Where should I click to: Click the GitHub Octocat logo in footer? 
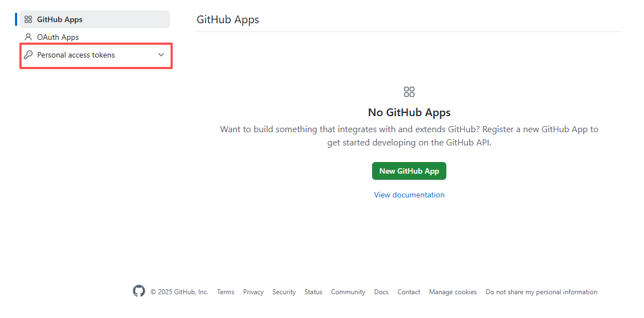(139, 291)
